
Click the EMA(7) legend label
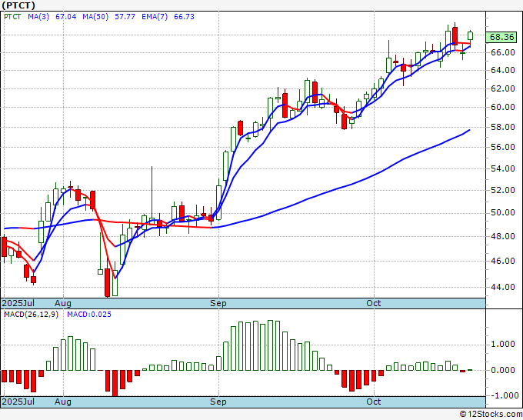(x=155, y=17)
